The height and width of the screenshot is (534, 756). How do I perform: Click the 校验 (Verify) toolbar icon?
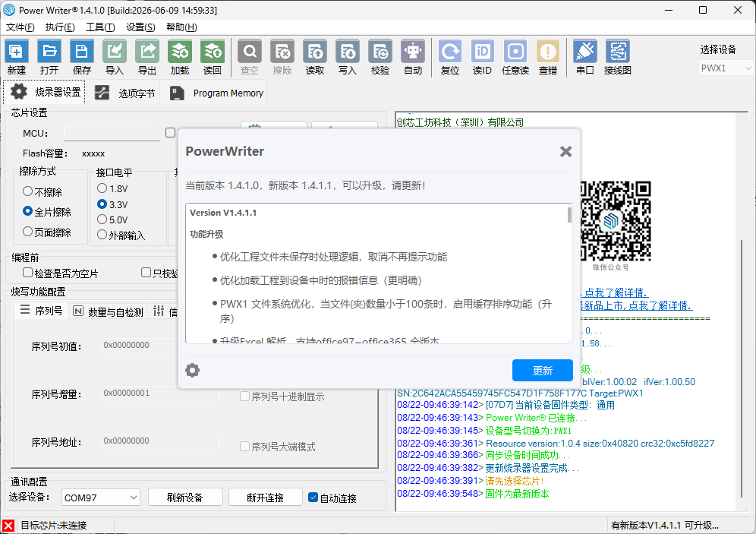pos(380,57)
